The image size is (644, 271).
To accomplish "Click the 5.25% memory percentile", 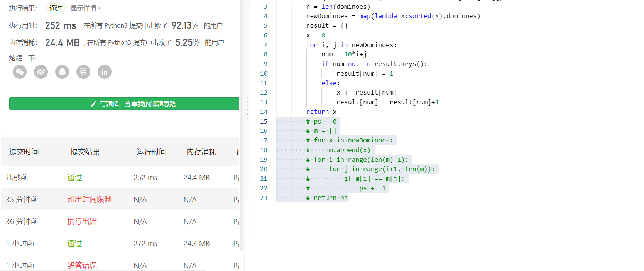I will (188, 42).
